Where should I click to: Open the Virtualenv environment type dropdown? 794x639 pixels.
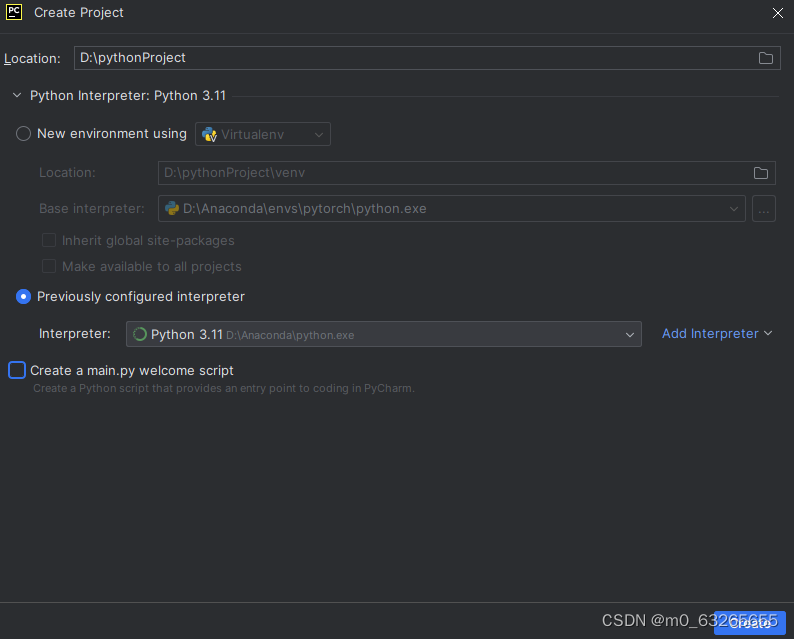[263, 134]
